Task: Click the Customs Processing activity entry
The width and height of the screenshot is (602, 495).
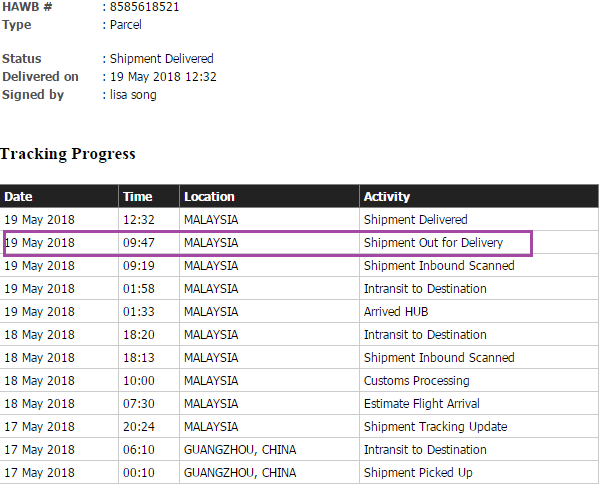Action: [x=416, y=381]
